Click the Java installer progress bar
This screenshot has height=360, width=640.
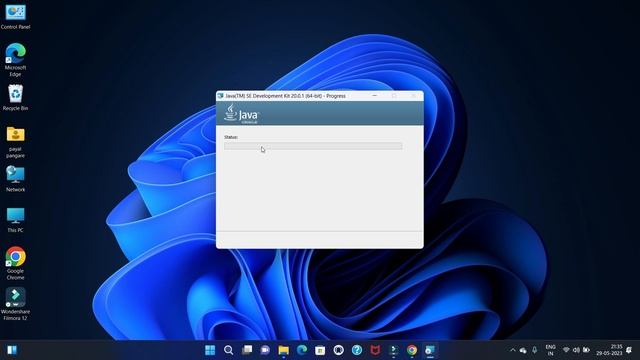[313, 146]
